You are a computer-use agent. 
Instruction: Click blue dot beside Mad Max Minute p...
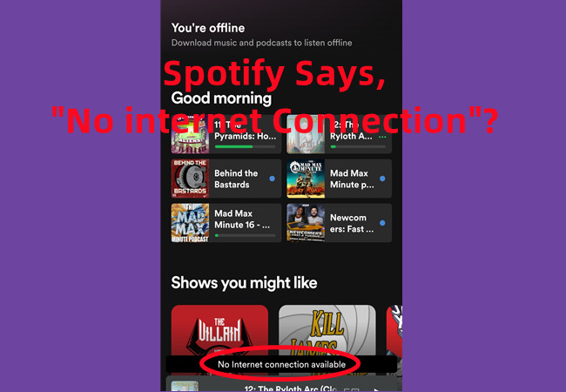(382, 179)
